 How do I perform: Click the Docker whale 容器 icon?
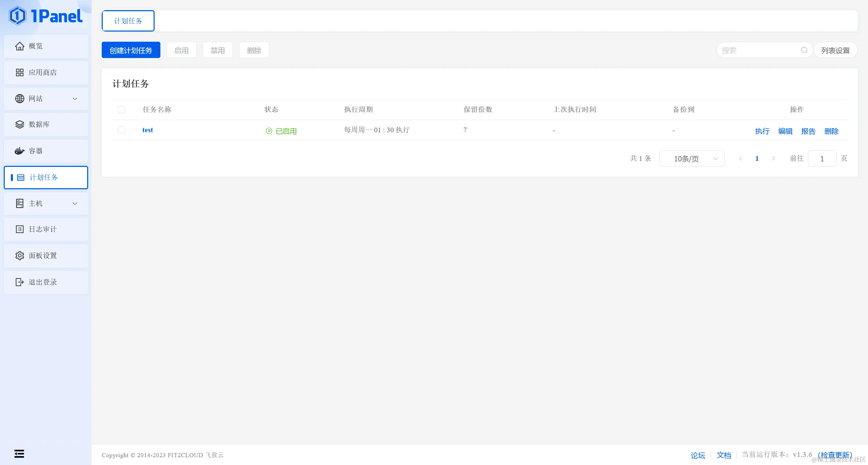[20, 151]
